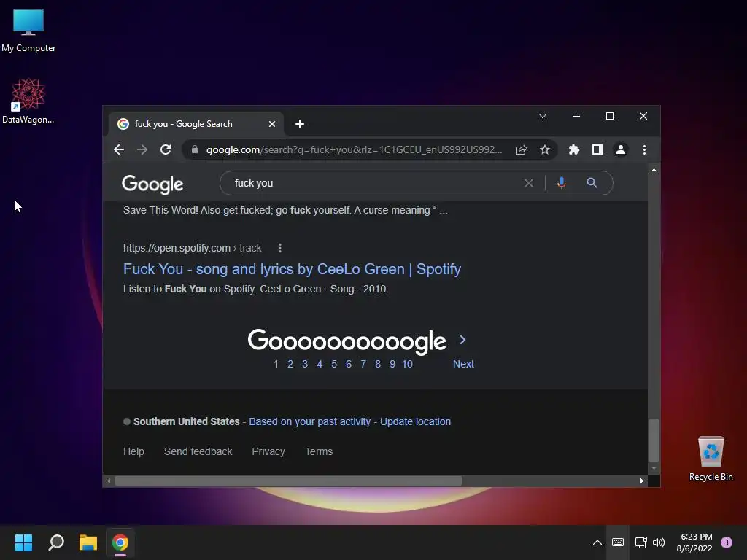View site information lock icon
This screenshot has width=747, height=560.
click(x=194, y=149)
